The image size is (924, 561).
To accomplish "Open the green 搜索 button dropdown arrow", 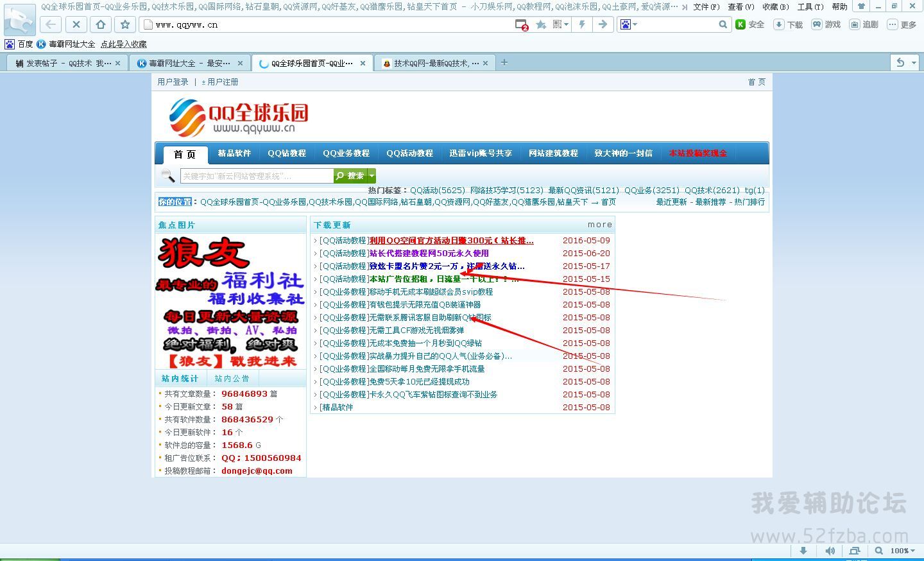I will click(372, 176).
